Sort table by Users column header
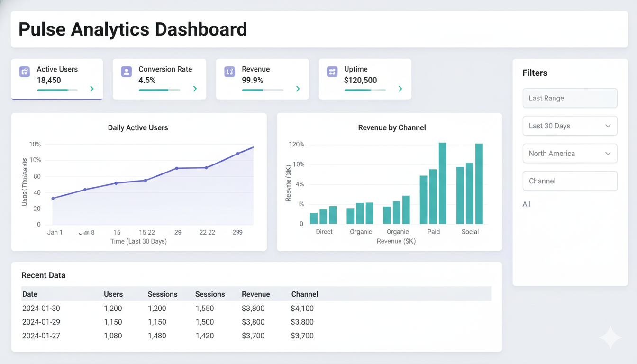Viewport: 637px width, 364px height. (113, 294)
